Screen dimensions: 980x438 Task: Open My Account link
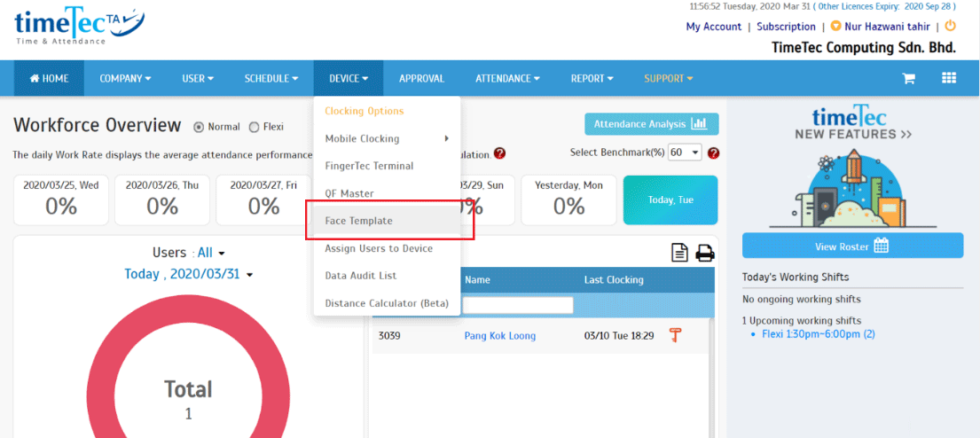click(x=714, y=27)
